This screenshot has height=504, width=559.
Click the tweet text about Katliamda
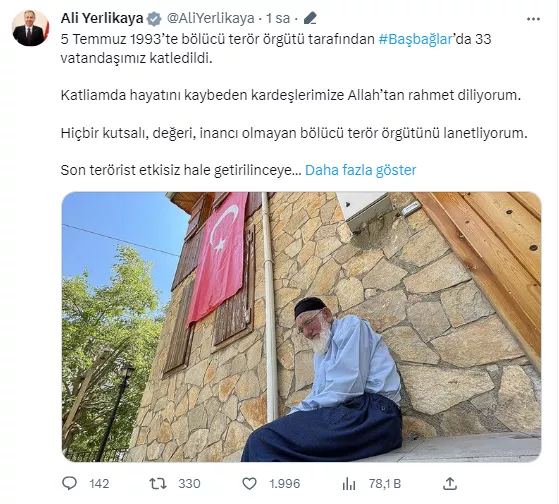291,95
